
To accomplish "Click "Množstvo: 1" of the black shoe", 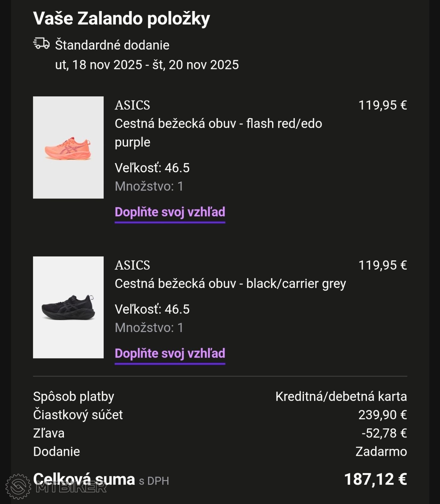I will point(149,328).
